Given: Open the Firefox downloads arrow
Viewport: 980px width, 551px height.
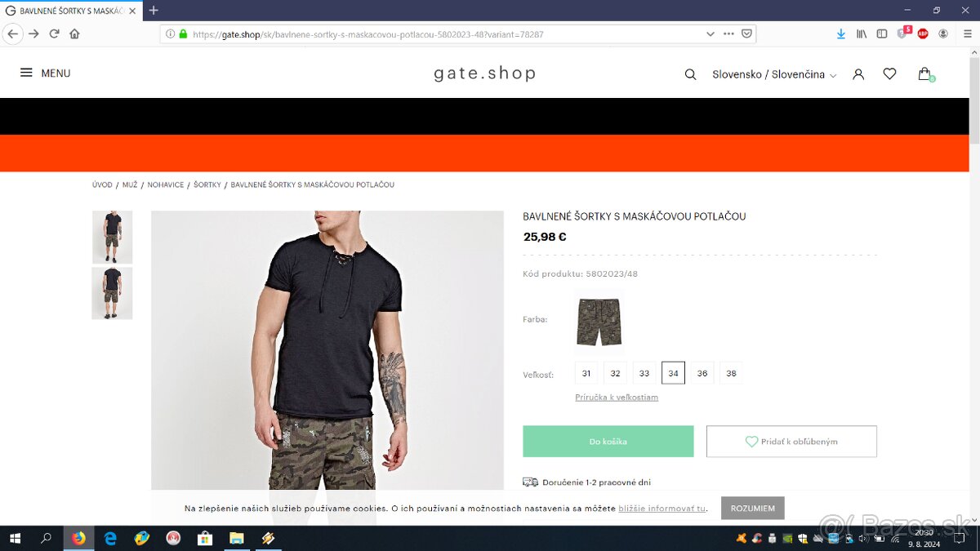Looking at the screenshot, I should tap(841, 33).
